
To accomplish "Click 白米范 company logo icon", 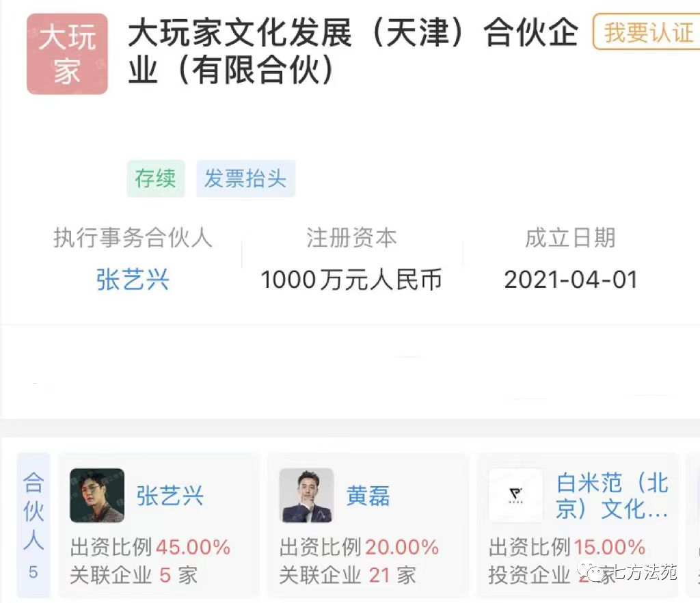I will click(x=515, y=495).
